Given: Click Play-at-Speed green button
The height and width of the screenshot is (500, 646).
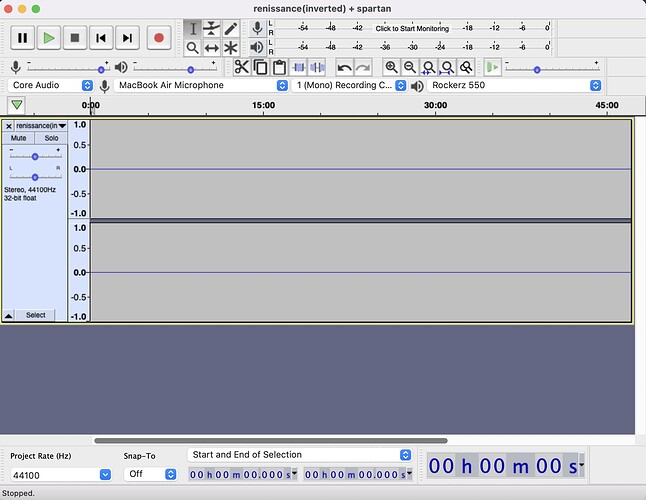Looking at the screenshot, I should click(x=492, y=67).
